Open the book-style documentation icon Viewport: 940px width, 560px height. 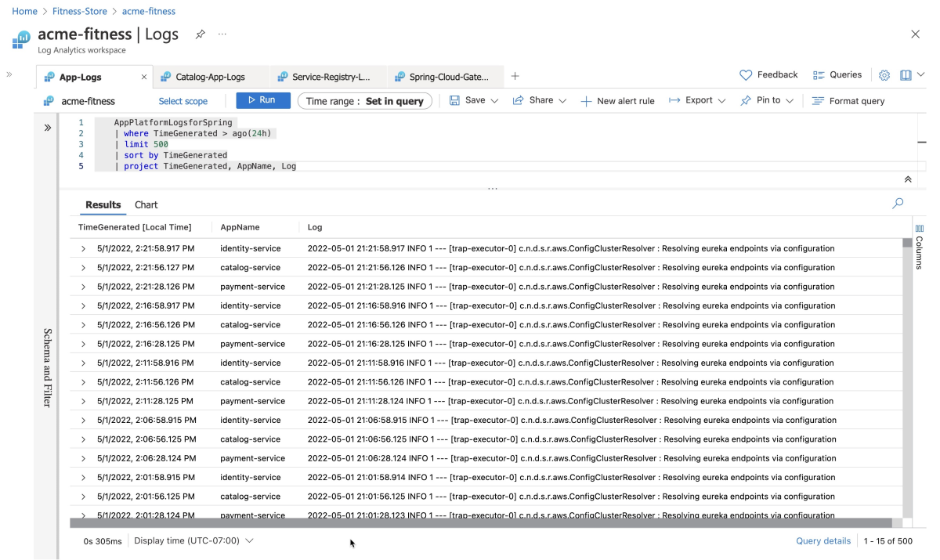(906, 75)
